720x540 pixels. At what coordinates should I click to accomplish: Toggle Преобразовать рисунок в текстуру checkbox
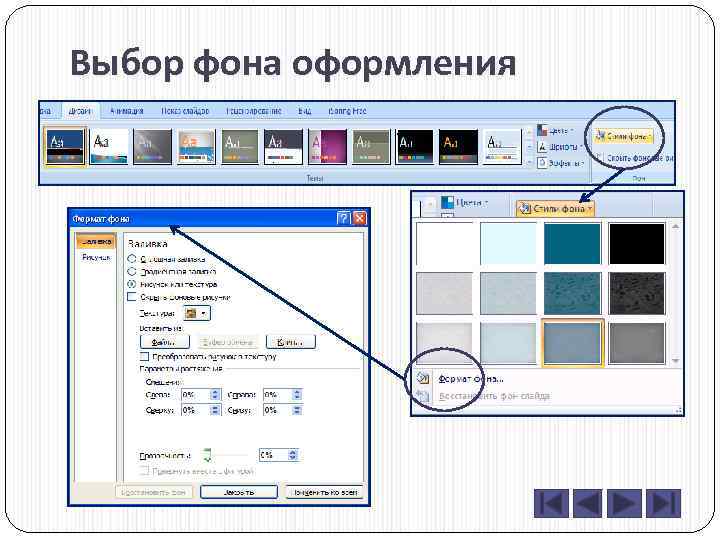point(144,356)
